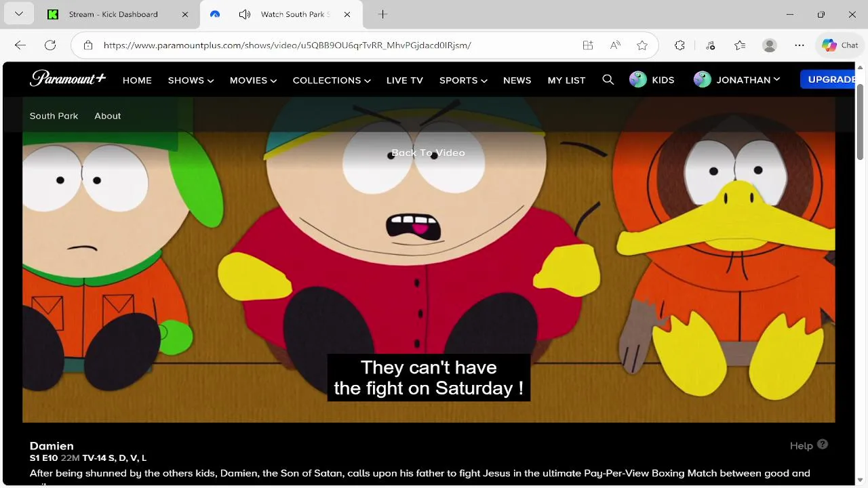Open split screen icon in address bar
Image resolution: width=868 pixels, height=488 pixels.
[588, 45]
